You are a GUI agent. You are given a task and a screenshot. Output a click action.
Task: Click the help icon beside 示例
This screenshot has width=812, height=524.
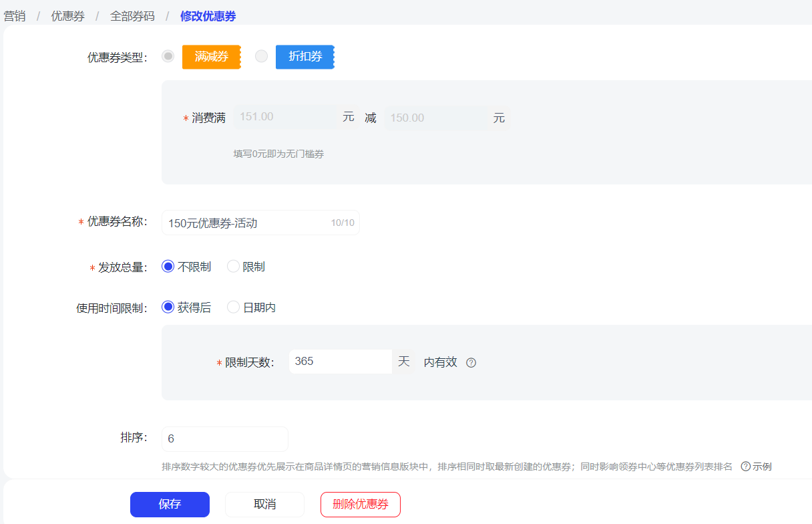(x=746, y=467)
